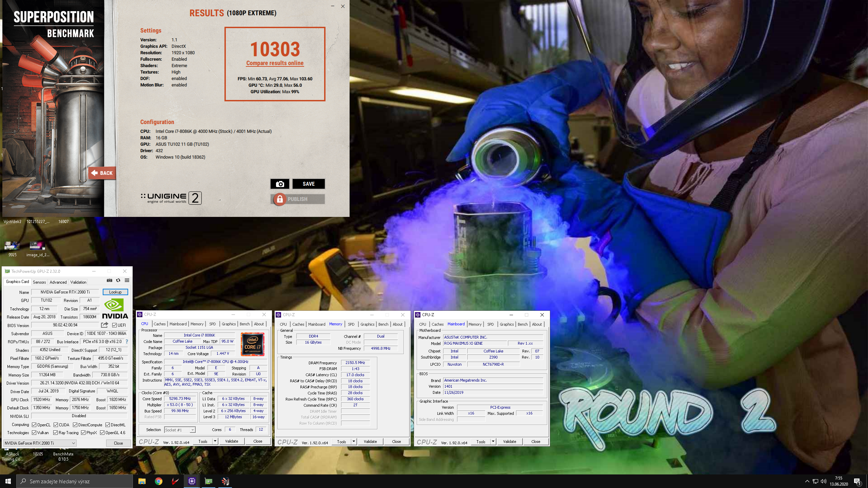Screen dimensions: 868x488
Task: Open About tab in CPU-Z Memory window
Action: [397, 324]
